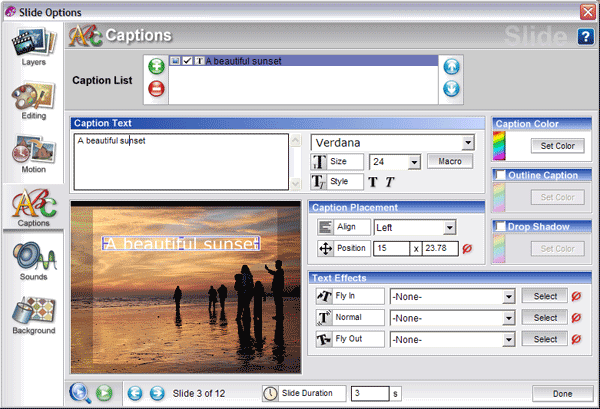The image size is (600, 409).
Task: Click the small slide icon in caption row
Action: [x=175, y=60]
